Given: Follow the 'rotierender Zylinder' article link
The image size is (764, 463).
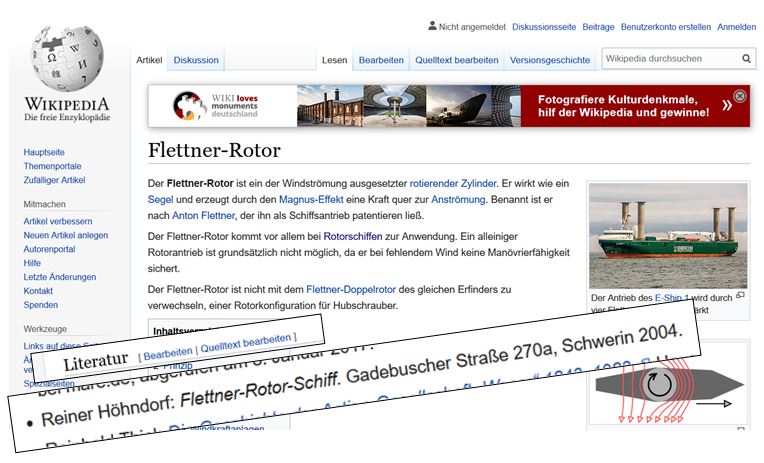Looking at the screenshot, I should click(x=453, y=184).
